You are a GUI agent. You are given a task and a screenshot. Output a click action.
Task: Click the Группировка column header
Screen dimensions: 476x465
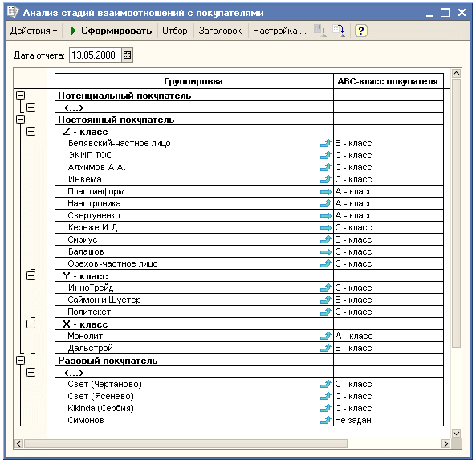[193, 81]
